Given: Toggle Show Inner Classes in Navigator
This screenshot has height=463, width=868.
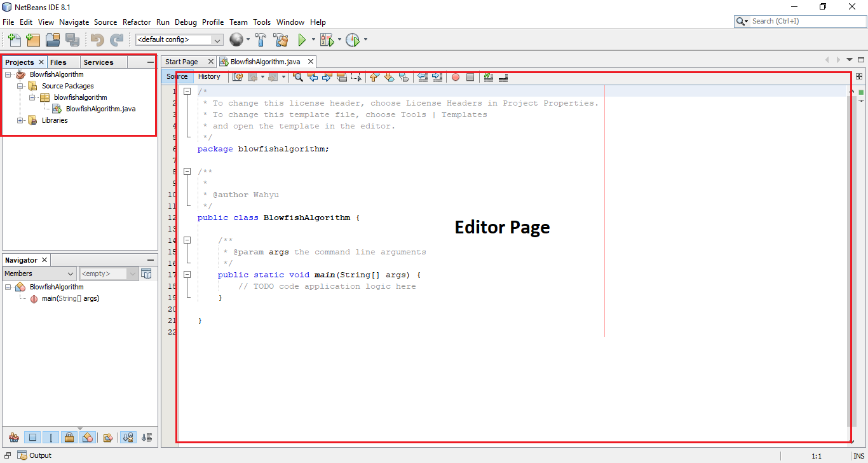Looking at the screenshot, I should point(88,437).
